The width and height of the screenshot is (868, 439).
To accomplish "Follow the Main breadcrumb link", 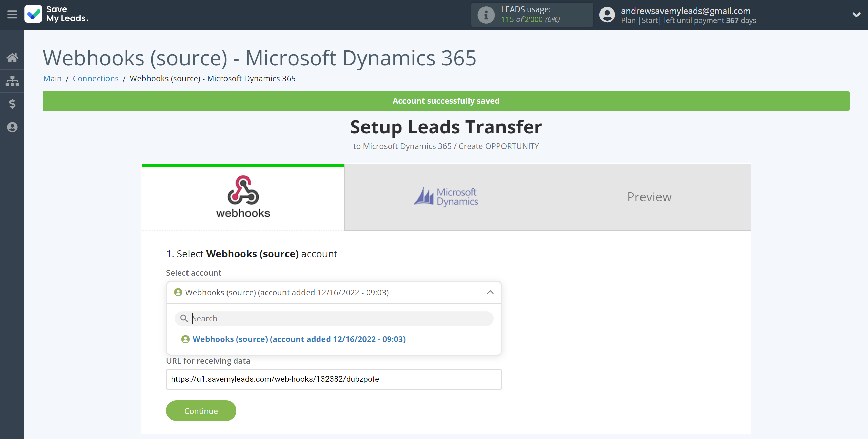I will pos(53,78).
